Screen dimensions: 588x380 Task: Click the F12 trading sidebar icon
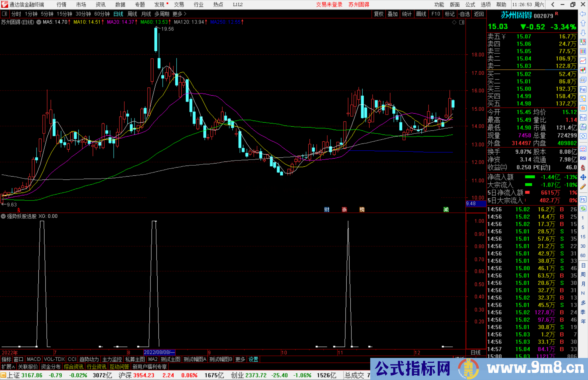click(x=583, y=118)
